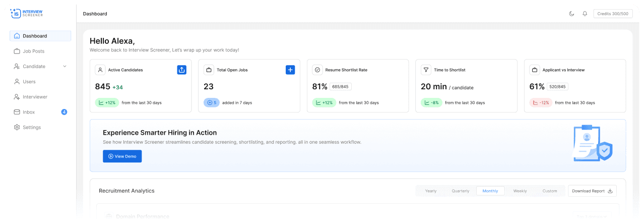Open the Dashboard sidebar item
This screenshot has width=644, height=224.
(40, 36)
